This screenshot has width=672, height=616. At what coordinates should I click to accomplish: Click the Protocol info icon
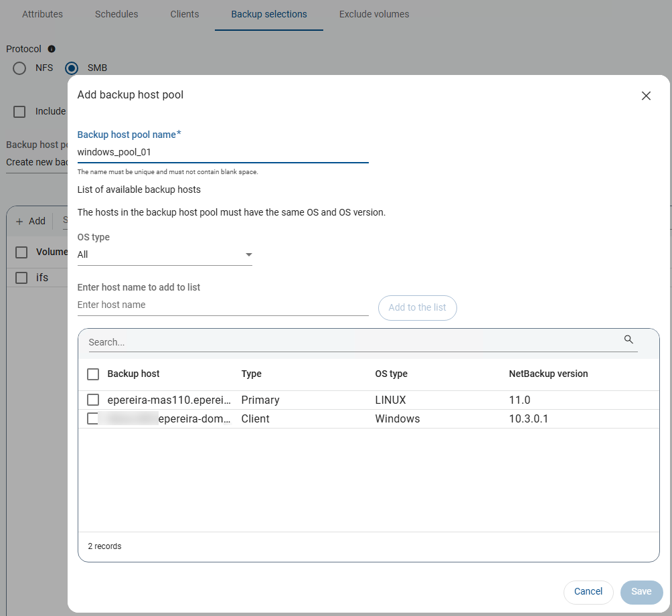click(x=52, y=49)
